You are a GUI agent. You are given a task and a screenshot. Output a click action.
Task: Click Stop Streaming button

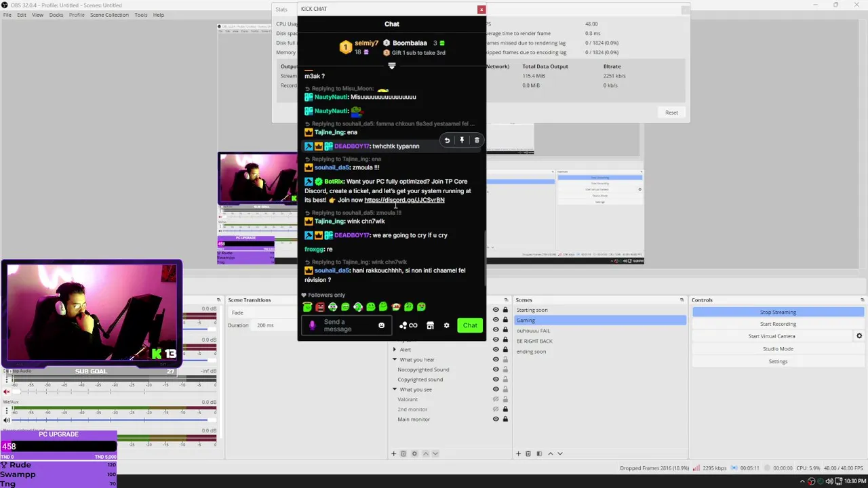778,312
